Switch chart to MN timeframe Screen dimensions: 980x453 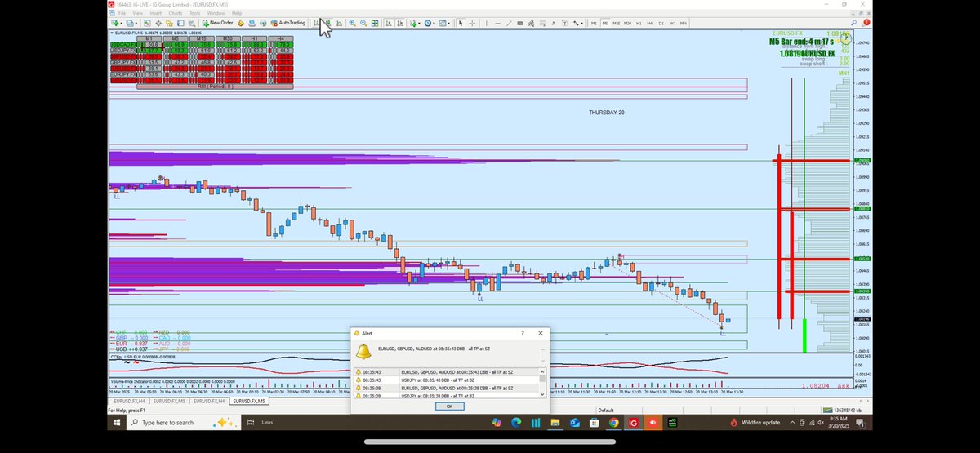(683, 23)
